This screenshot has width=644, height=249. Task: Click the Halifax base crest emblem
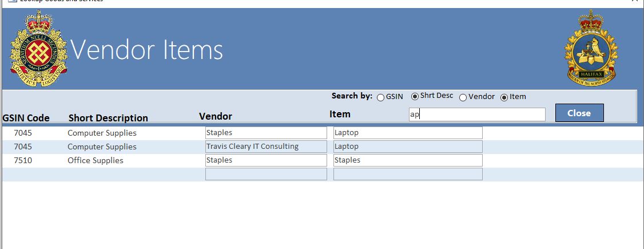click(x=591, y=48)
